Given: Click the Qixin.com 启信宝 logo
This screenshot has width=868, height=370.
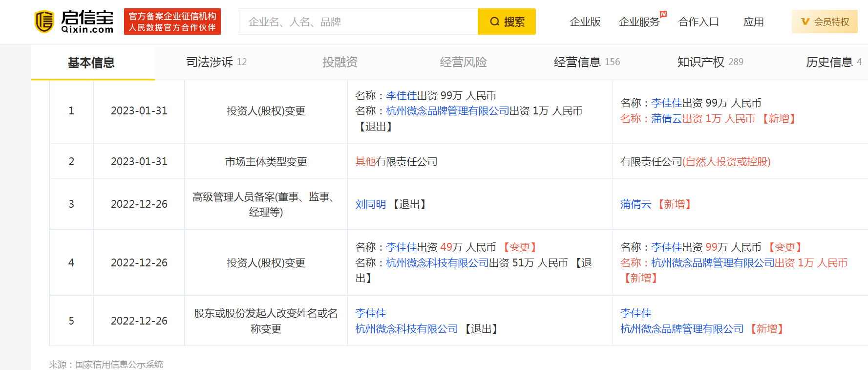Looking at the screenshot, I should coord(74,22).
